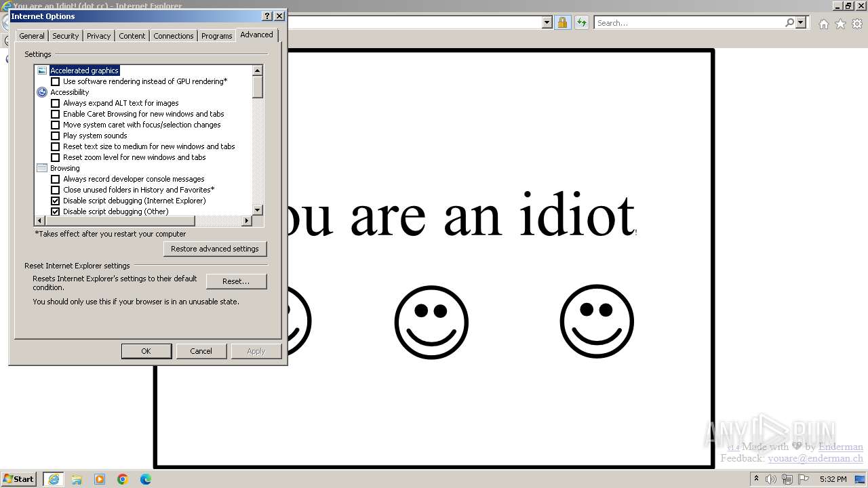Click the Action Center flag icon
Viewport: 868px width, 488px height.
click(x=804, y=479)
